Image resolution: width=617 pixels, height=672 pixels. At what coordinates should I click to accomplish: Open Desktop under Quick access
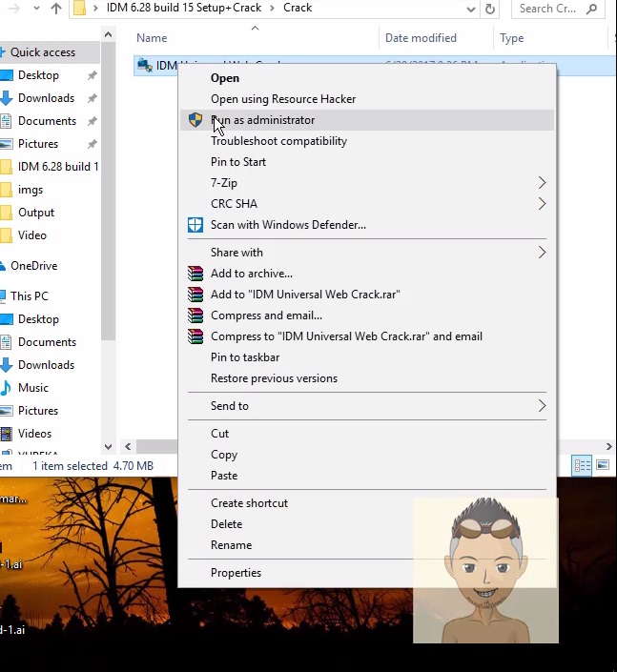click(x=38, y=75)
